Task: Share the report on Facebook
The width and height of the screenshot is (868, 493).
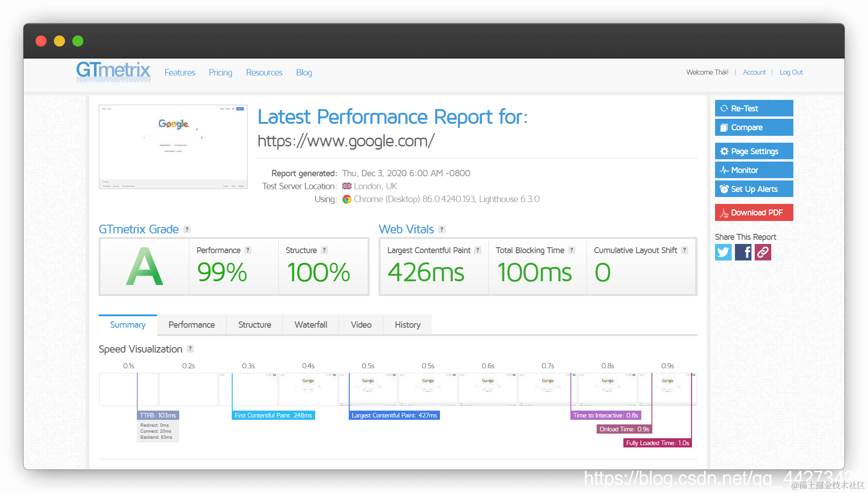Action: coord(743,252)
